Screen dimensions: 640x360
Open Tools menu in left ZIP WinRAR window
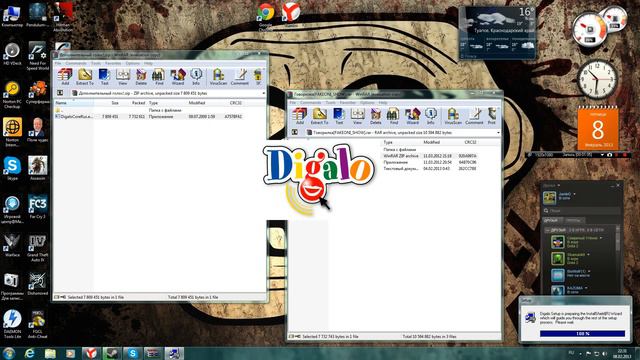[96, 64]
